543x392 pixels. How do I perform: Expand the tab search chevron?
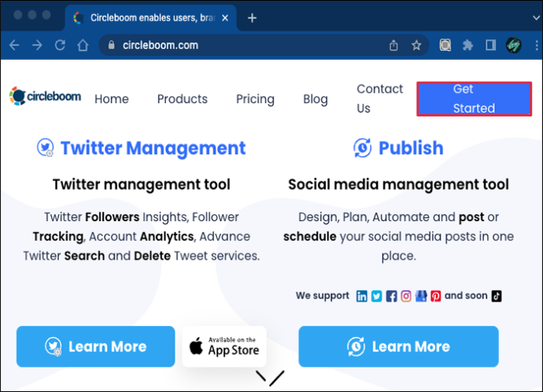(x=536, y=17)
